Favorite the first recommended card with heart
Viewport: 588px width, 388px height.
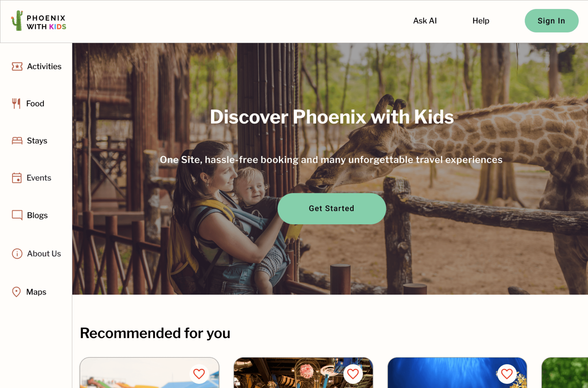[199, 374]
